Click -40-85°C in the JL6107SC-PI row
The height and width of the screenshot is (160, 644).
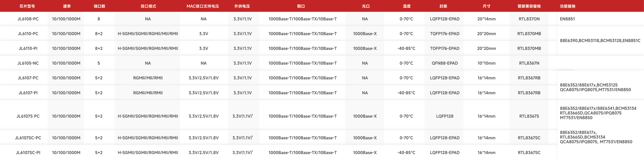pos(406,153)
